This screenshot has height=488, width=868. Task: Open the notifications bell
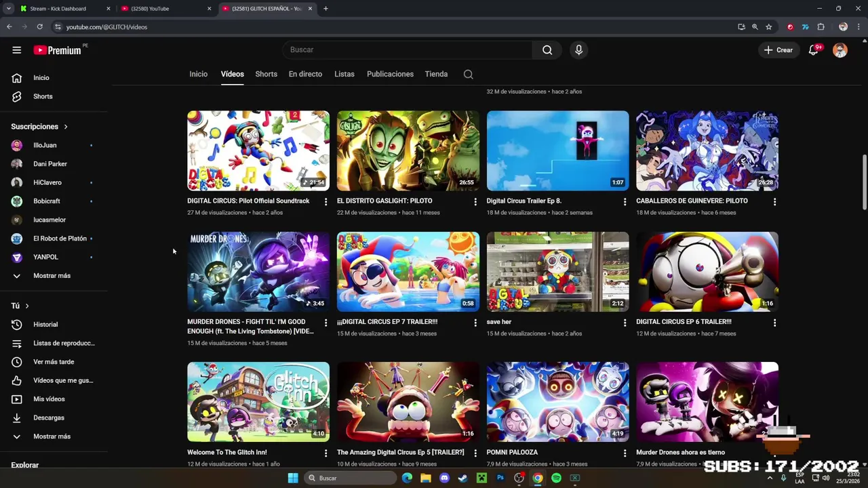pyautogui.click(x=814, y=50)
